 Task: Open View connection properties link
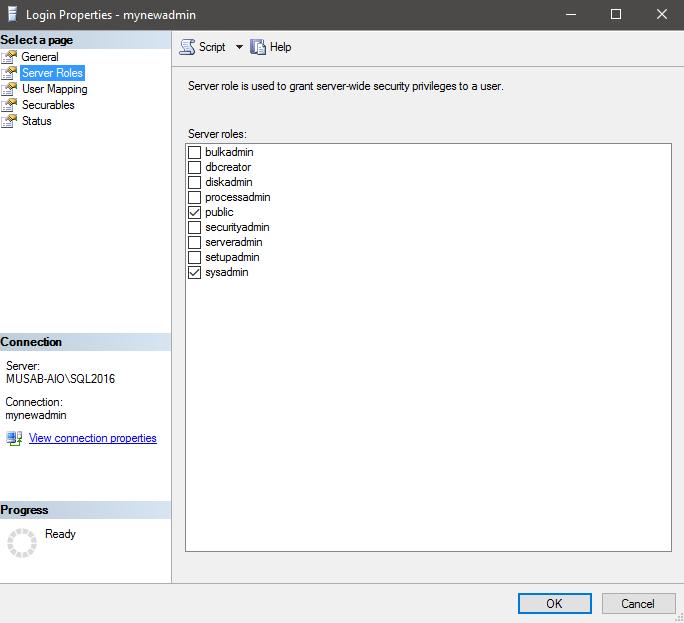pyautogui.click(x=92, y=438)
